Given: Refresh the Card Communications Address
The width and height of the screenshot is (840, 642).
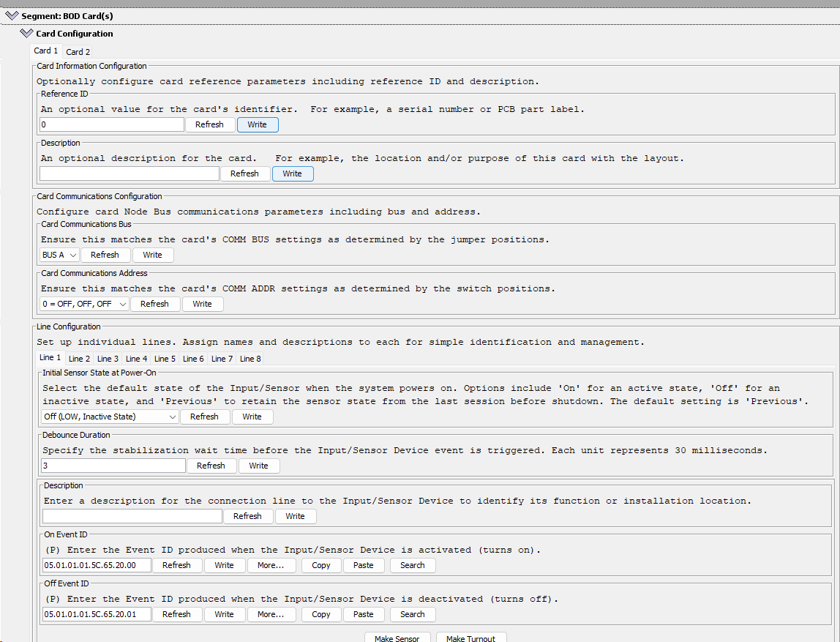Looking at the screenshot, I should (x=155, y=304).
